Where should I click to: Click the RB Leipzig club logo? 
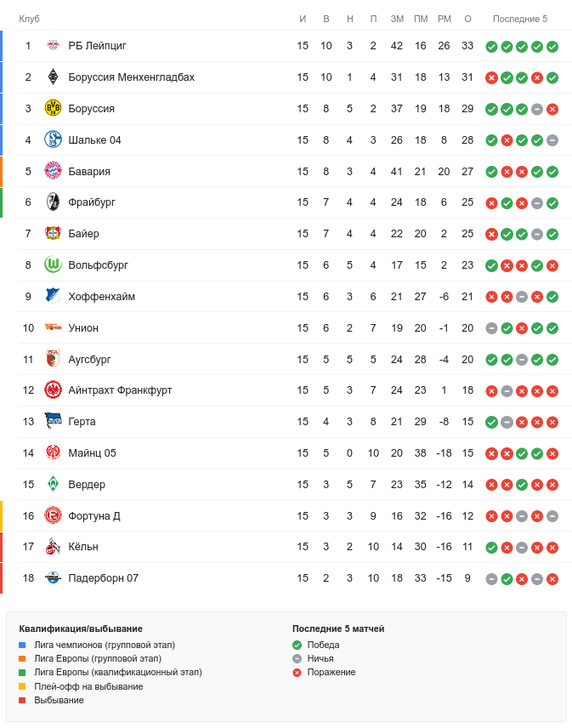click(54, 46)
